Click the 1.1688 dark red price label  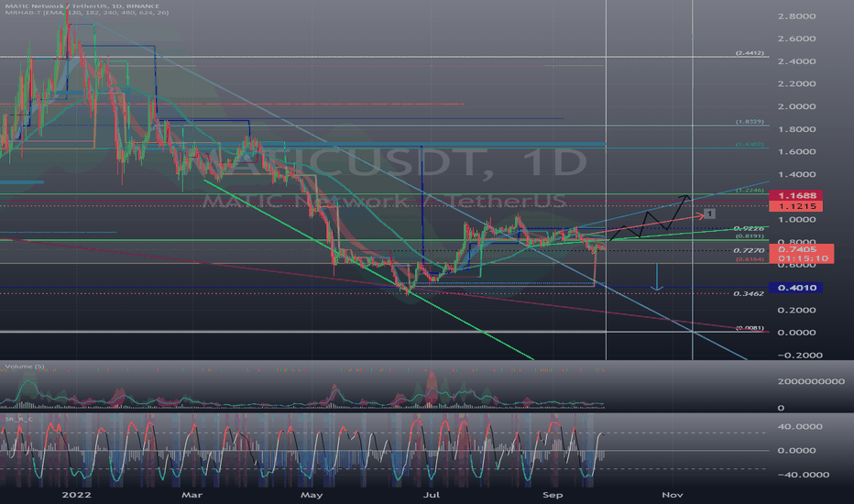[795, 195]
